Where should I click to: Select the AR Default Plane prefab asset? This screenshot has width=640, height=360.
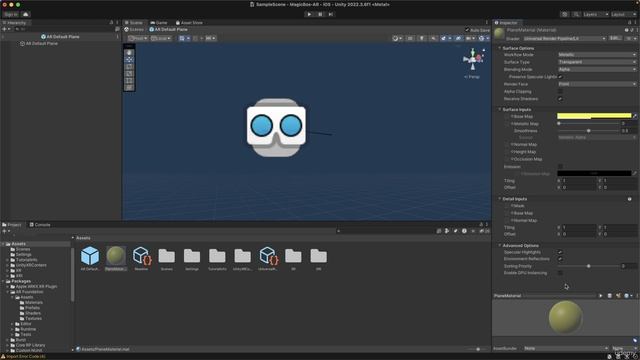point(90,256)
